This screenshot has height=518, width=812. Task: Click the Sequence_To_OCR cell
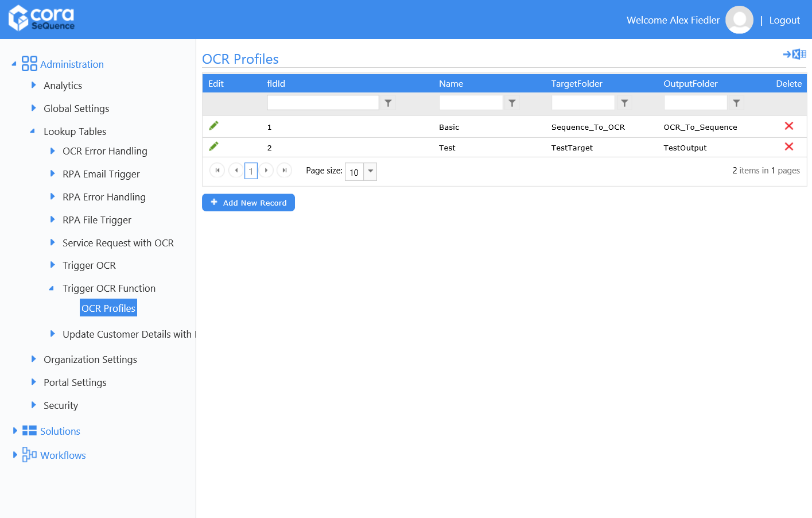click(x=588, y=127)
